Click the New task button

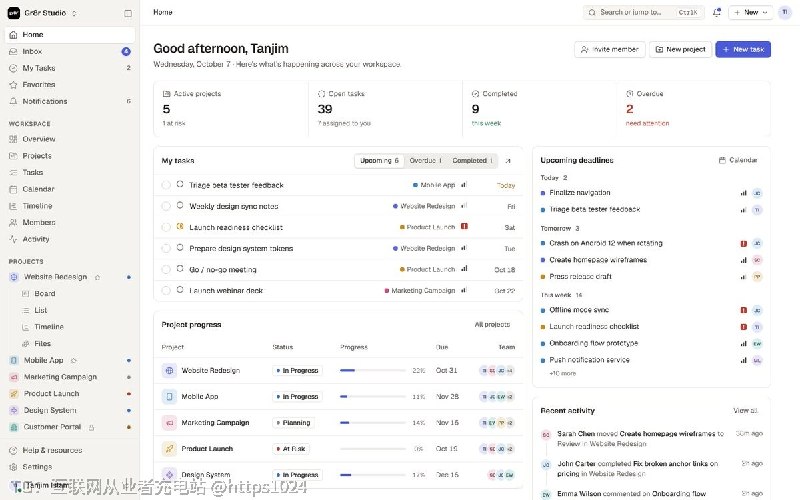[743, 49]
